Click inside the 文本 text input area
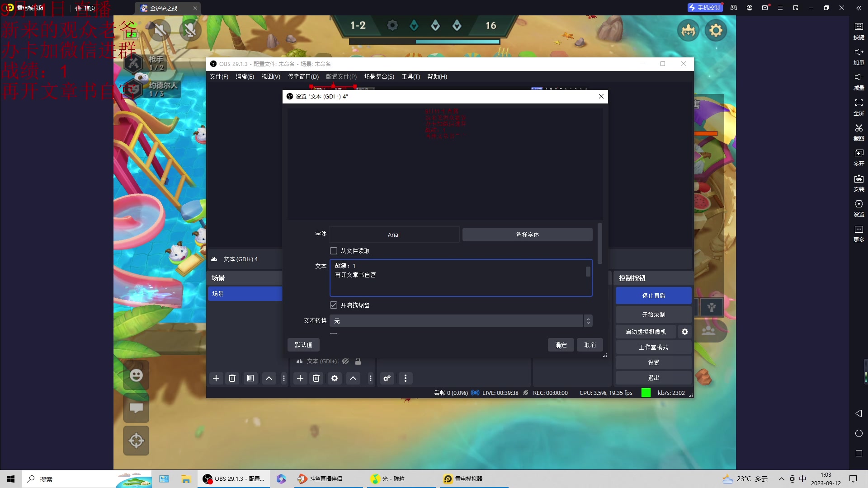Image resolution: width=868 pixels, height=488 pixels. 461,278
